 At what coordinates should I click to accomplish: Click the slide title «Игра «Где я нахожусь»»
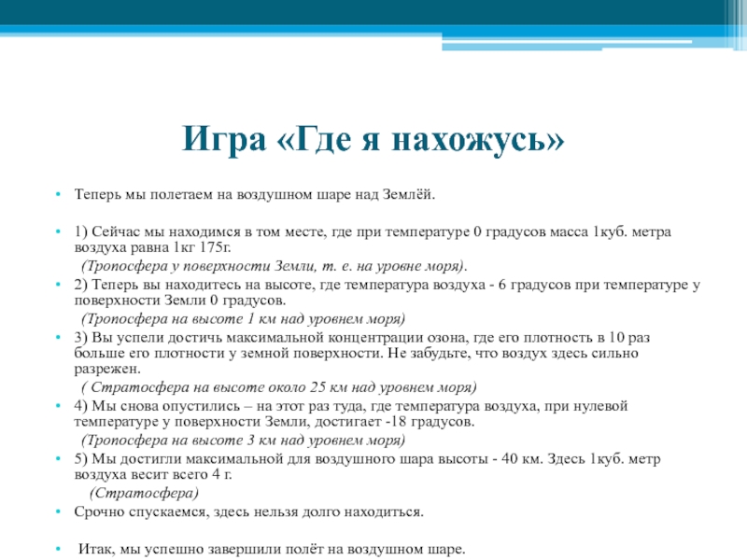tap(373, 141)
